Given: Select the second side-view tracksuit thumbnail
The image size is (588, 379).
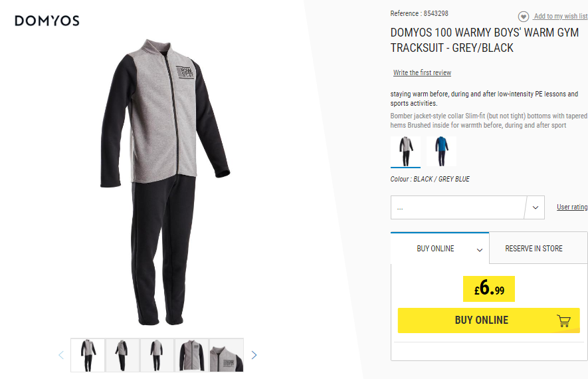Looking at the screenshot, I should coord(122,355).
